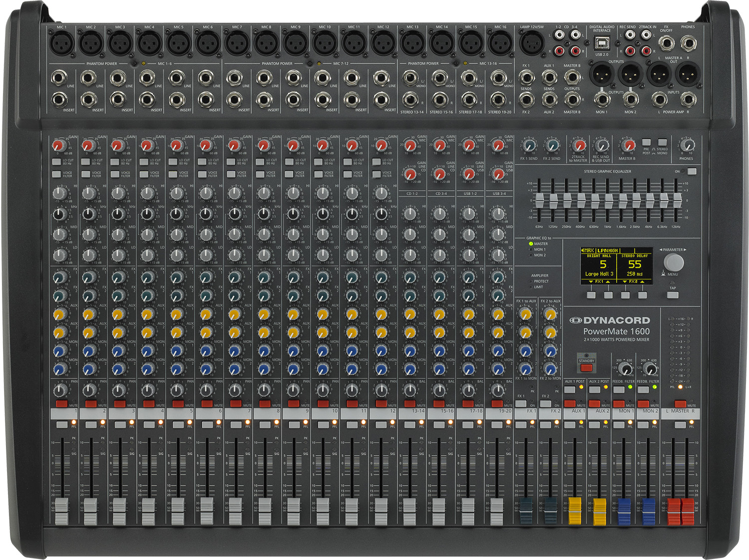Click the FX 1 SEND master knob
This screenshot has width=749, height=560.
(x=529, y=146)
